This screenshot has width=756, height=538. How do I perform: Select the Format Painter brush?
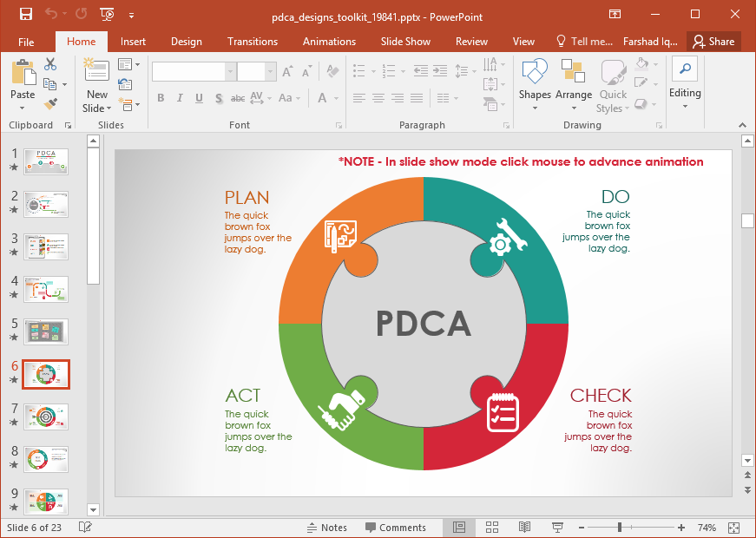pyautogui.click(x=50, y=103)
